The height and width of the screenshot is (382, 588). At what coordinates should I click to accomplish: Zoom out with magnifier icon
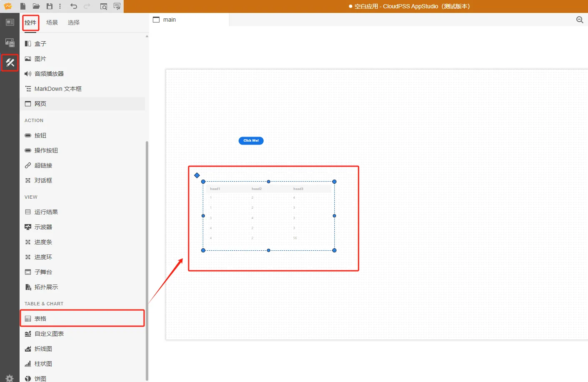click(x=579, y=20)
